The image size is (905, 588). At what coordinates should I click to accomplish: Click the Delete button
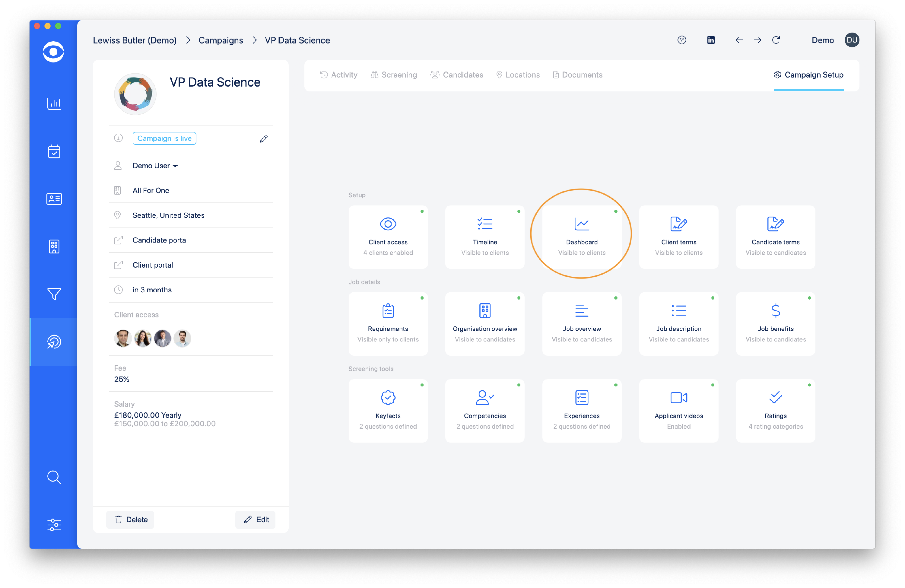[130, 519]
